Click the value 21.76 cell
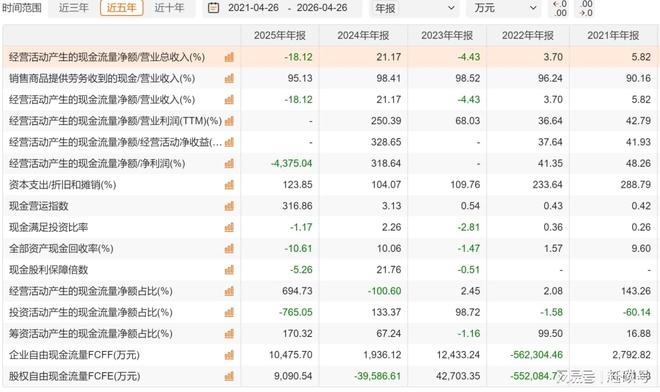Viewport: 660px width, 392px height. pyautogui.click(x=389, y=270)
